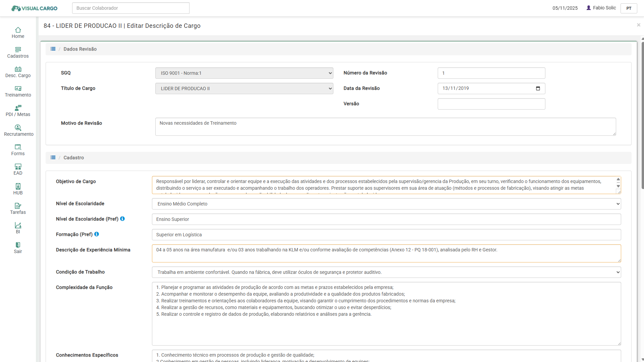Open the Home sidebar icon
Screen dimensions: 644x362
coord(18,30)
